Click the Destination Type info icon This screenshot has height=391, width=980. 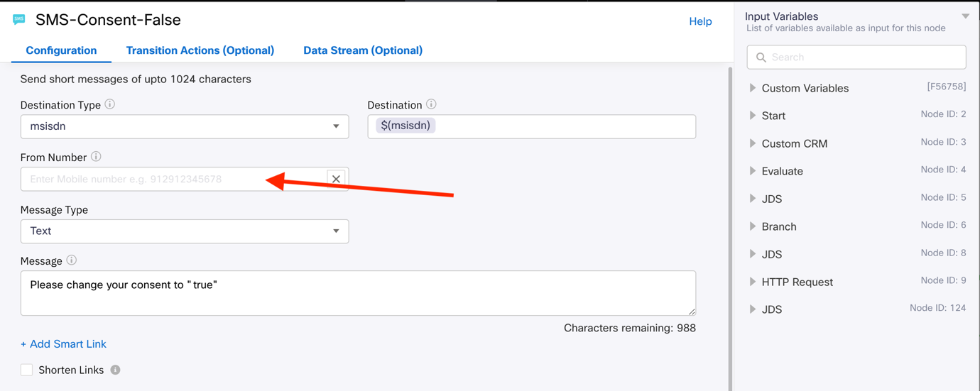[110, 104]
